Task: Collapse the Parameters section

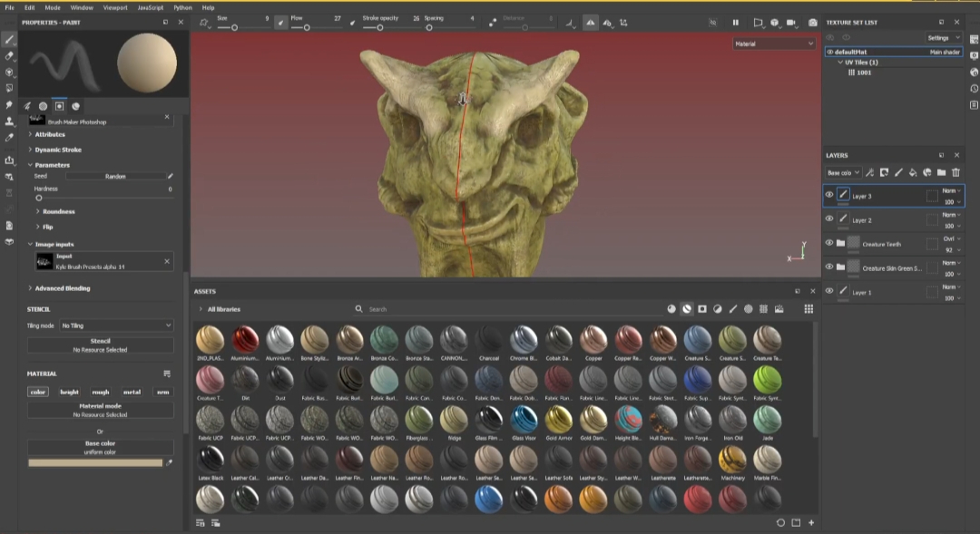Action: [30, 165]
